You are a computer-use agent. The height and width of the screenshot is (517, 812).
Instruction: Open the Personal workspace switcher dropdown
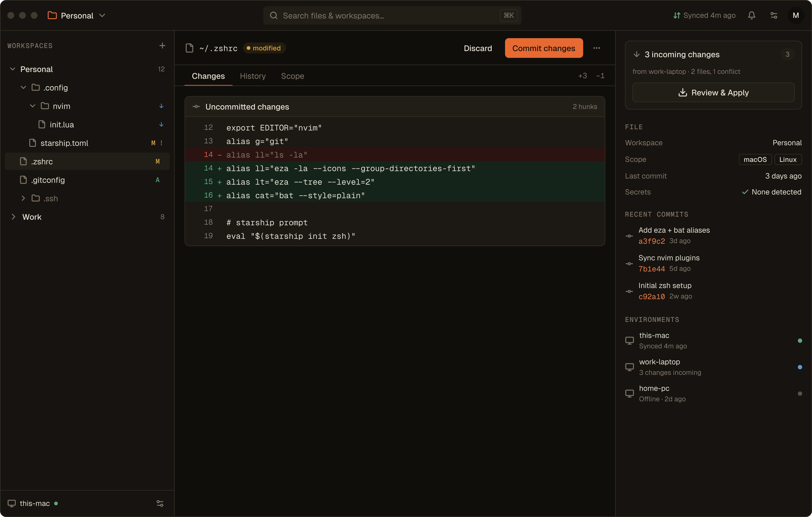[x=77, y=16]
